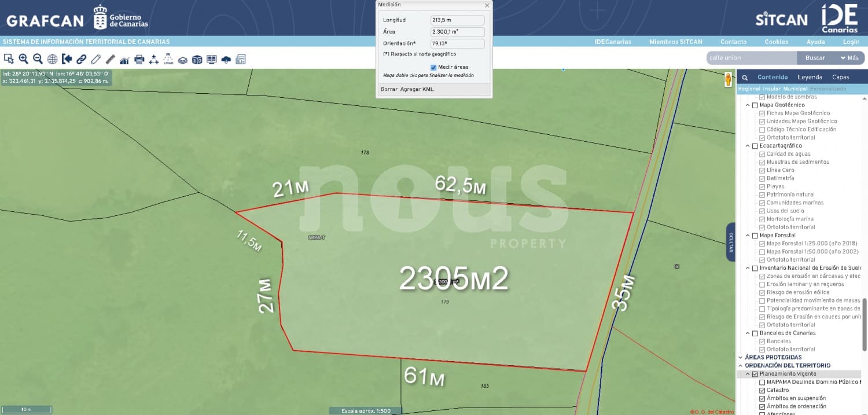The height and width of the screenshot is (415, 868).
Task: Toggle the Mapa Geotécnico group checkbox
Action: (x=755, y=105)
